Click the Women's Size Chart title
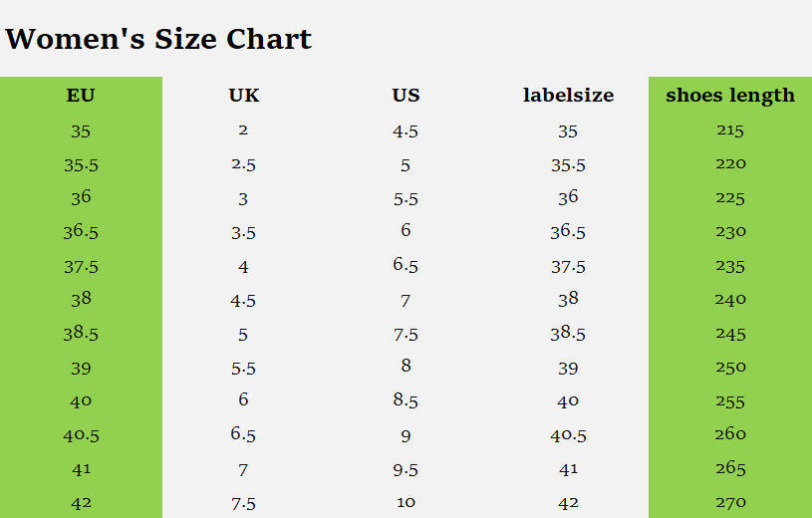The width and height of the screenshot is (812, 518). (x=158, y=39)
